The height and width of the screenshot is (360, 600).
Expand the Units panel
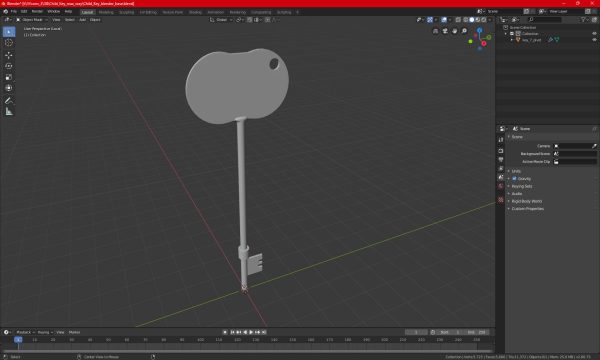[516, 171]
